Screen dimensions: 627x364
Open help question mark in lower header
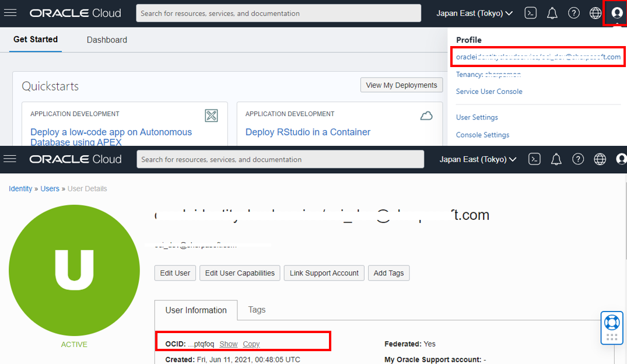click(578, 159)
